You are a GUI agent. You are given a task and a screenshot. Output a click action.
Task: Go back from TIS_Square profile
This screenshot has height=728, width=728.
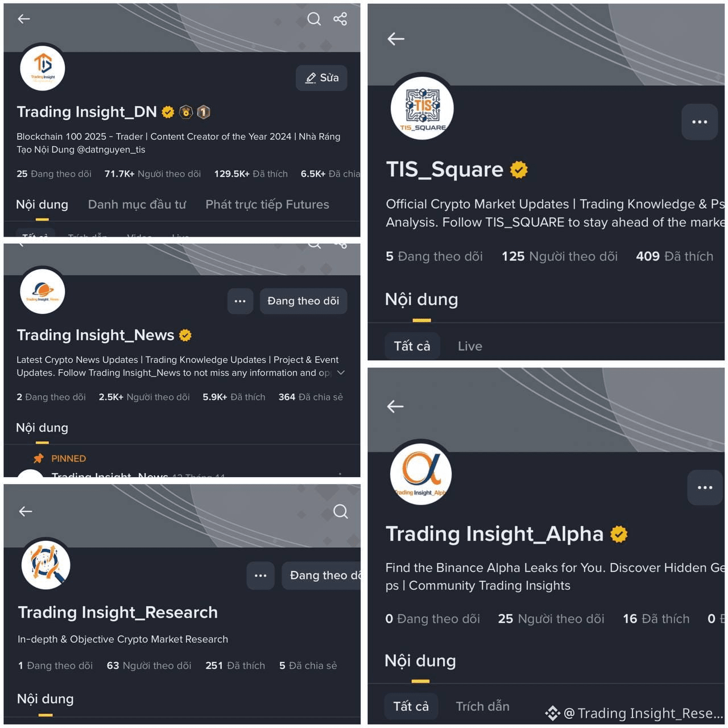(x=396, y=39)
